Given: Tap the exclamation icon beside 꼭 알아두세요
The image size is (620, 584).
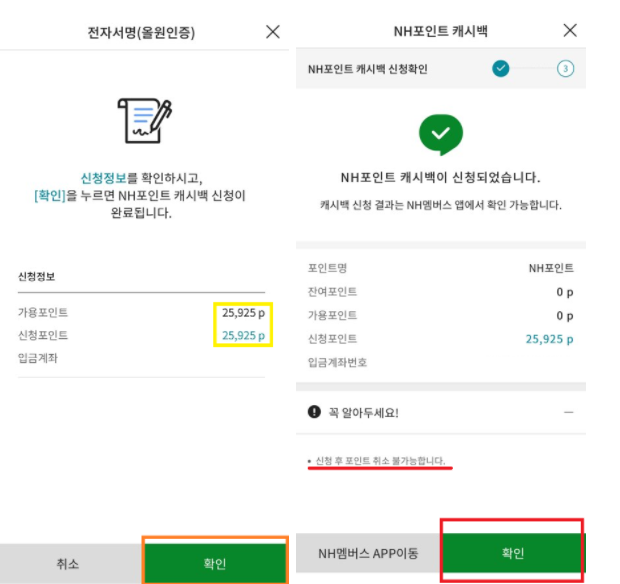Looking at the screenshot, I should coord(314,412).
